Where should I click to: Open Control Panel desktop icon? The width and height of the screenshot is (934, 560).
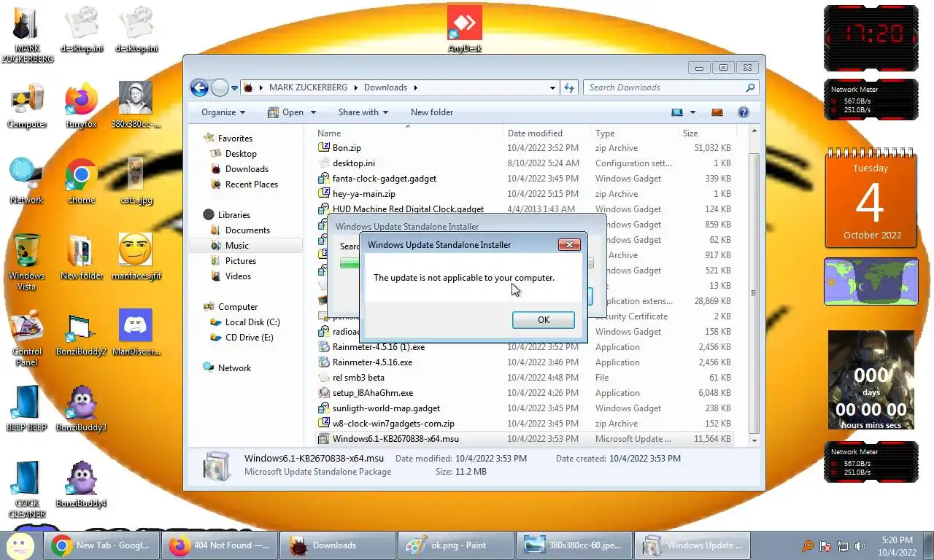[27, 338]
